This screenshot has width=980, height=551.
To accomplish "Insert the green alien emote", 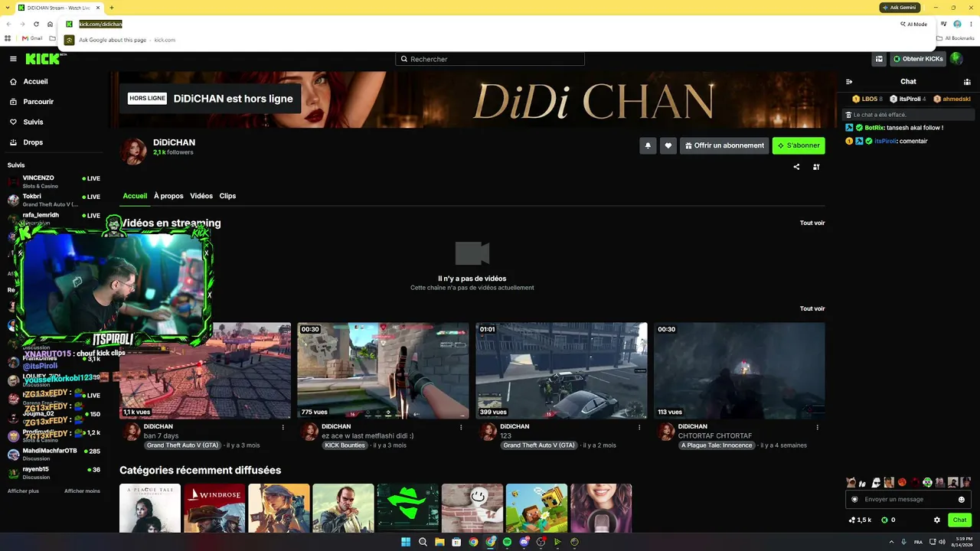I will click(927, 482).
